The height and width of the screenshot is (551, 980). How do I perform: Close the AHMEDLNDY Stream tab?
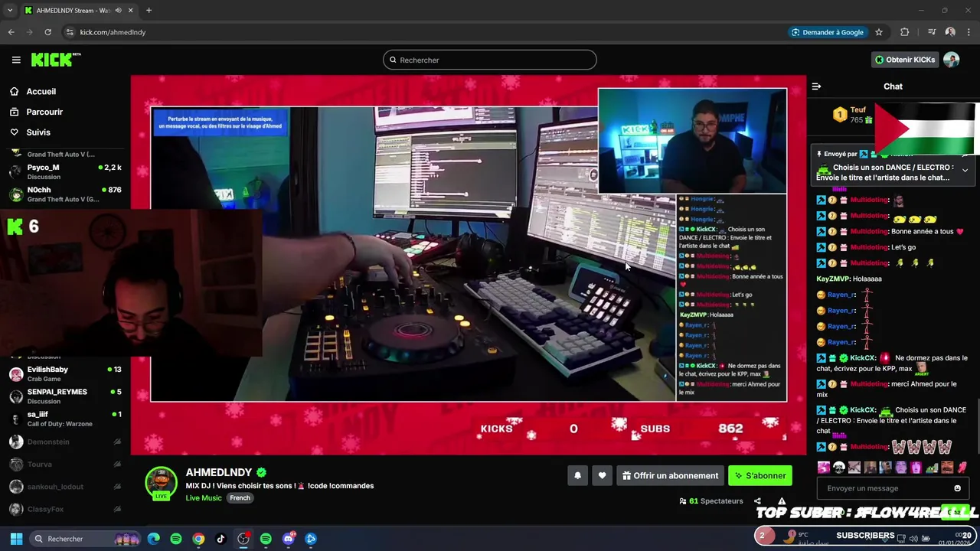(131, 11)
